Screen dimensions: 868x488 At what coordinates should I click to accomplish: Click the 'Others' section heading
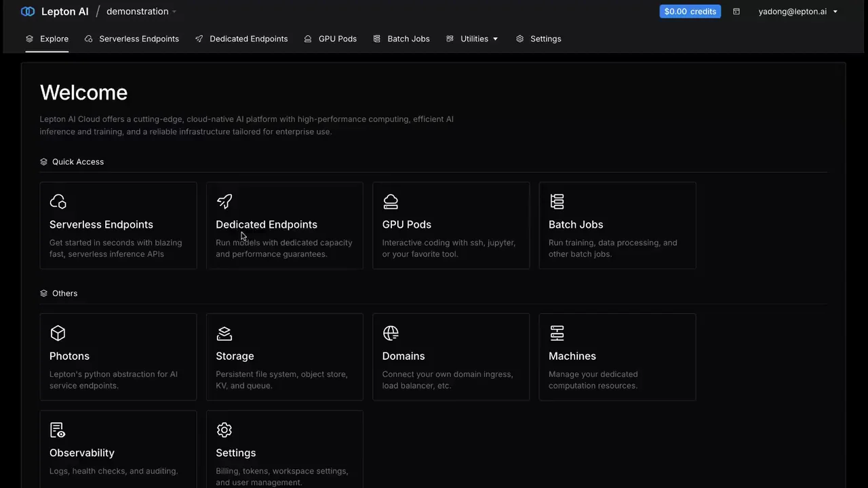click(x=65, y=293)
